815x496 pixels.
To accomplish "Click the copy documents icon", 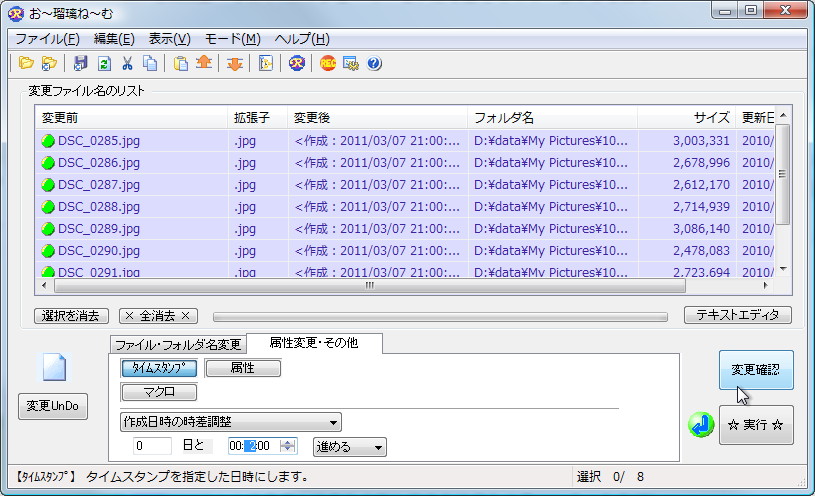I will (x=150, y=63).
